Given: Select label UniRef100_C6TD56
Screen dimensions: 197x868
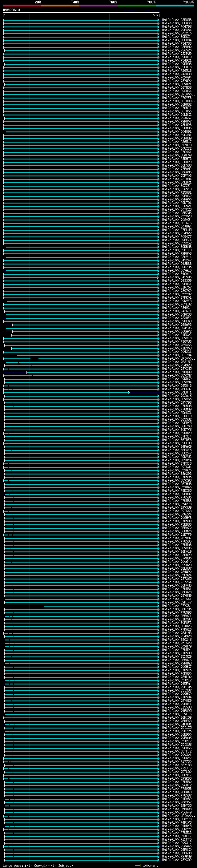Looking at the screenshot, I should pos(177,111).
